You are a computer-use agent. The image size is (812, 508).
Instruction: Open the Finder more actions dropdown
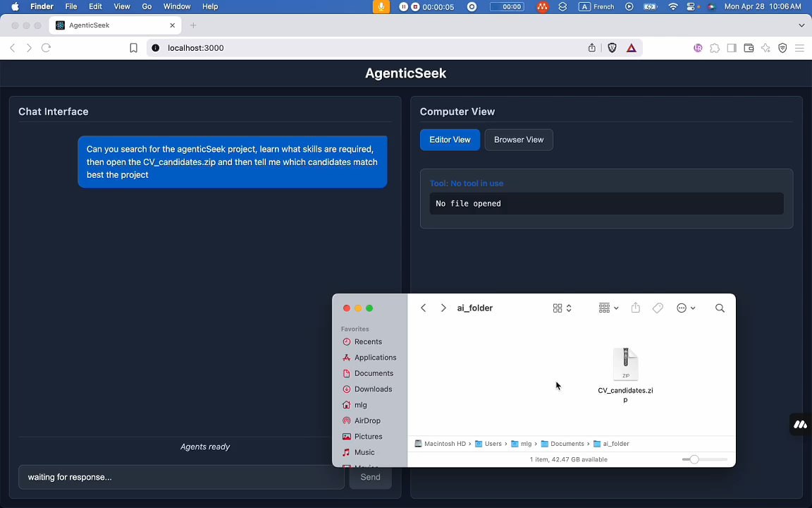click(x=686, y=308)
